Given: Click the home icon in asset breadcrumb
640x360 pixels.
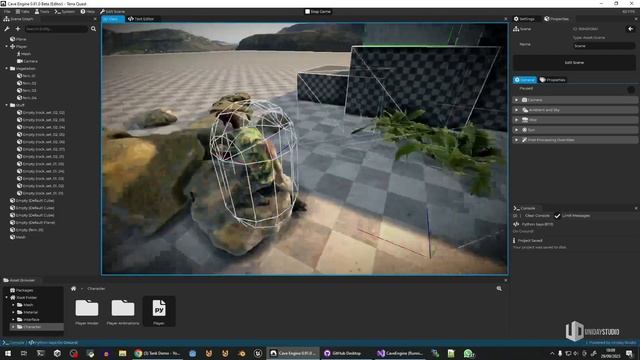Looking at the screenshot, I should (x=73, y=289).
